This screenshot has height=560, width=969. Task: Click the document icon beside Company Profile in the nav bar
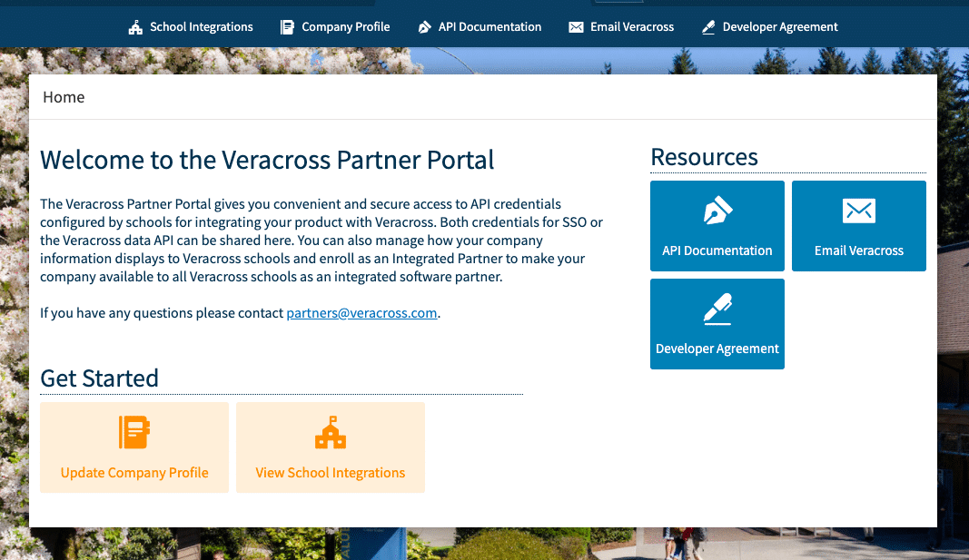coord(287,27)
